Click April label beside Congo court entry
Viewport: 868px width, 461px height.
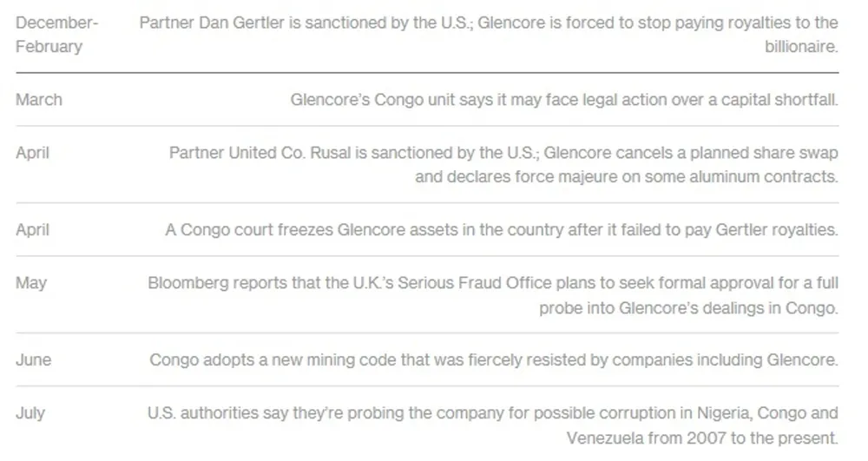click(x=33, y=230)
